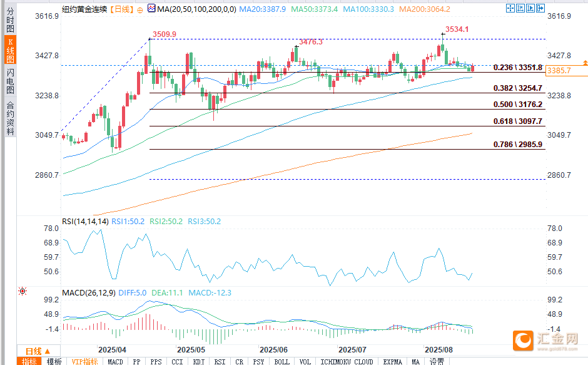Viewport: 588px width, 365px height.
Task: Click the 0.382 \ 3254.7 Fibonacci label
Action: [x=517, y=88]
